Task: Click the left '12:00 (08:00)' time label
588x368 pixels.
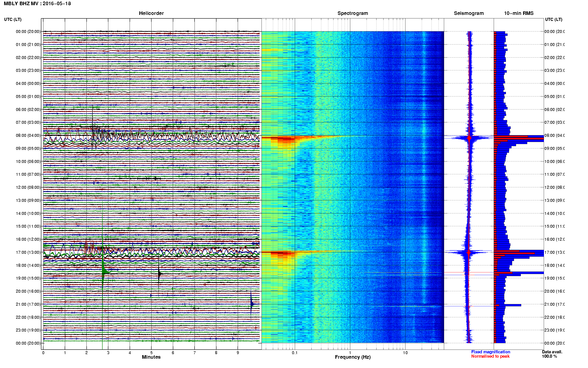Action: coord(28,187)
